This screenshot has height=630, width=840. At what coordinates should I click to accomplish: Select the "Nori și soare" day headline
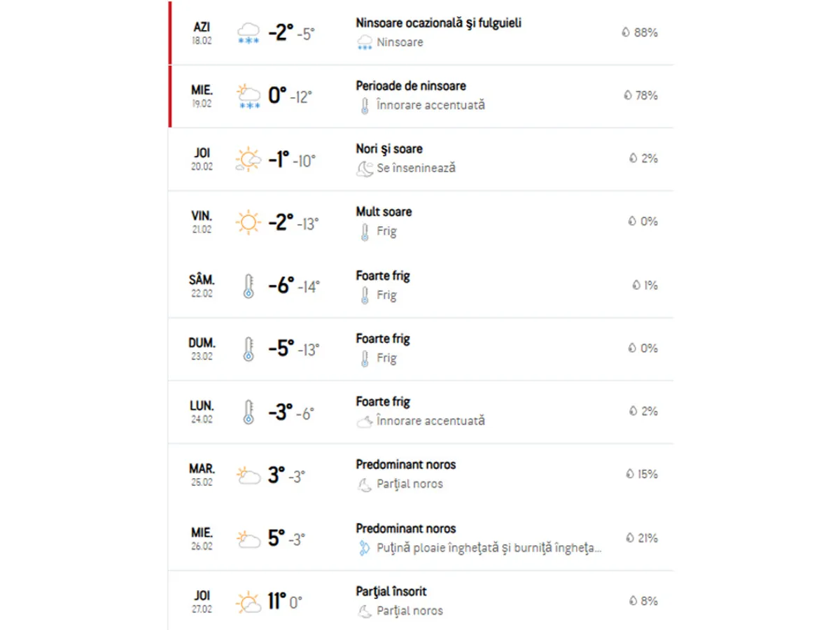click(389, 149)
